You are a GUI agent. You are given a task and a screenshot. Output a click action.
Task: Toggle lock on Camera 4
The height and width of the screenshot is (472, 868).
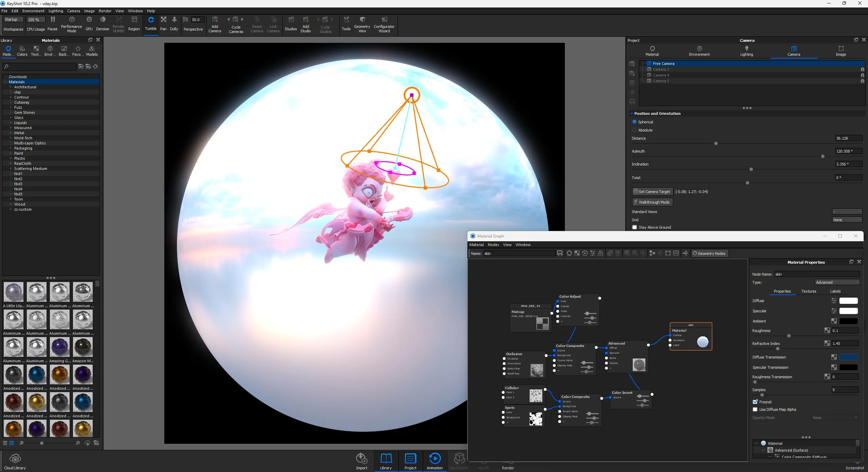(862, 75)
